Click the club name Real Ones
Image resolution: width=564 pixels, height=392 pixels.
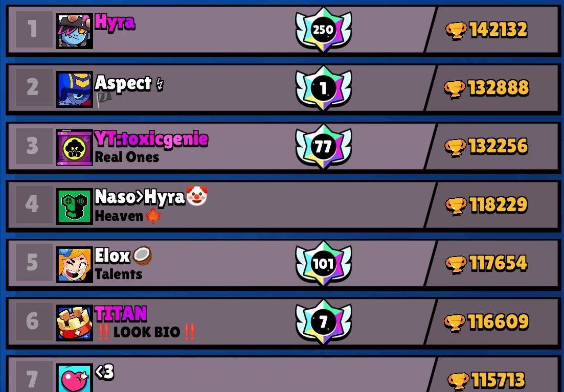tap(127, 157)
